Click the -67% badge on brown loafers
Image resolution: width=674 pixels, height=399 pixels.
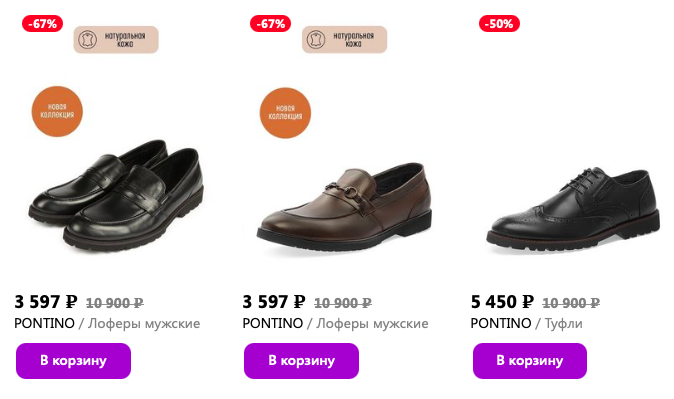point(270,24)
